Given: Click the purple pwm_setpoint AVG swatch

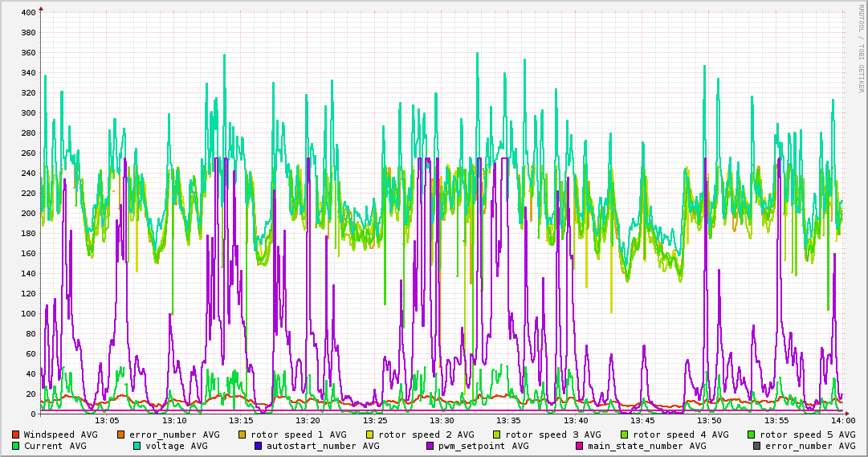Looking at the screenshot, I should tap(430, 446).
